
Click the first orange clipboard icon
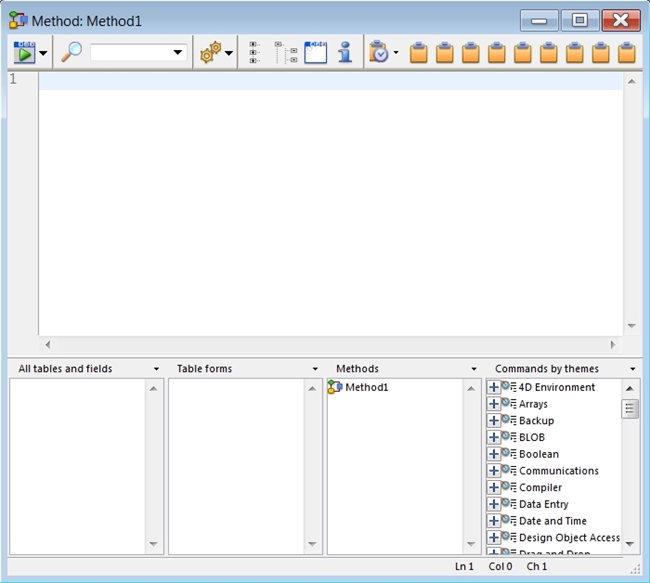click(419, 53)
